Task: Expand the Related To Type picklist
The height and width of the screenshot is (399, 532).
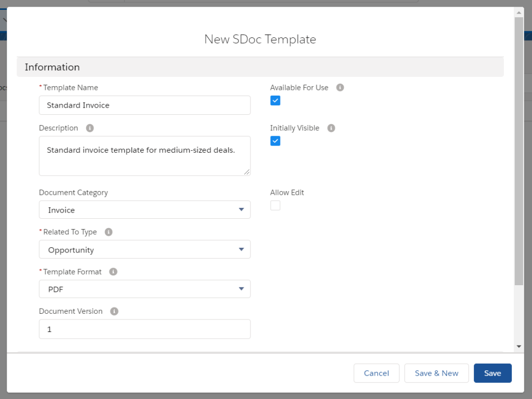Action: coord(144,249)
